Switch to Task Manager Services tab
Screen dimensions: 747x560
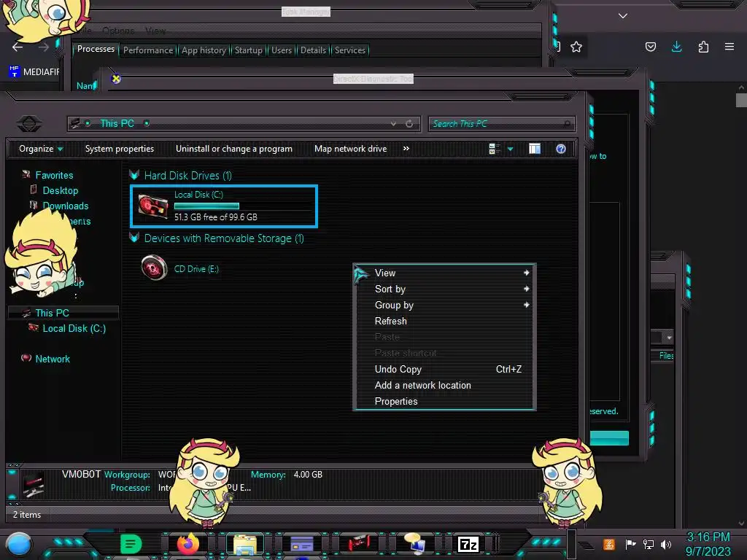coord(349,50)
